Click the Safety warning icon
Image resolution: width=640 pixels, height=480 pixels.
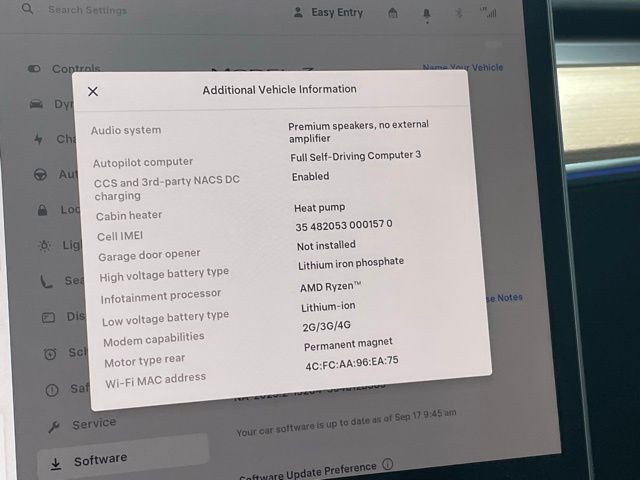coord(52,390)
